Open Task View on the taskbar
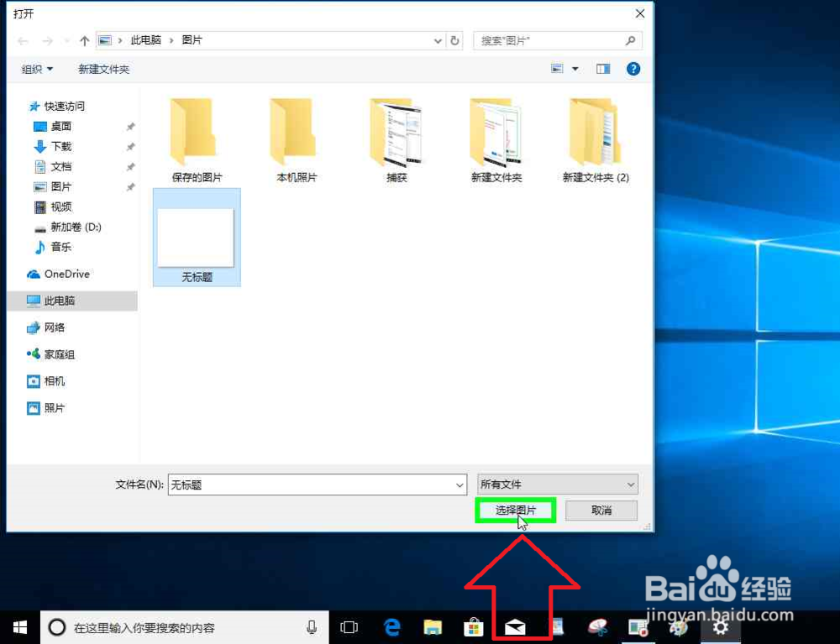This screenshot has width=840, height=644. [x=349, y=627]
